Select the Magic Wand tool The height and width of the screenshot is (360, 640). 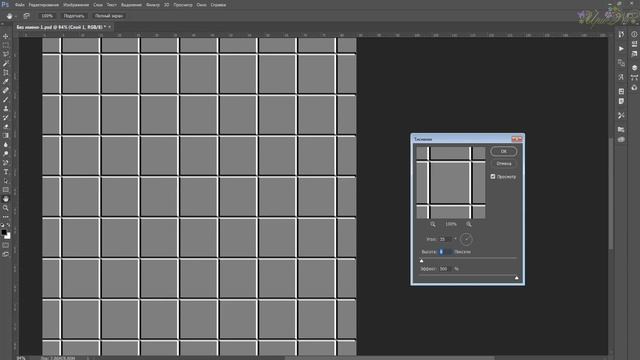point(6,63)
